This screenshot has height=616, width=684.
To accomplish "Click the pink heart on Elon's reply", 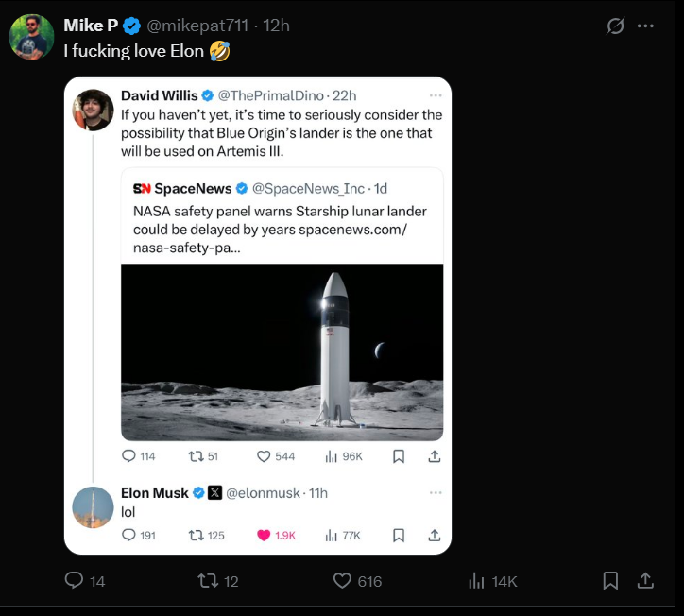I will point(264,535).
